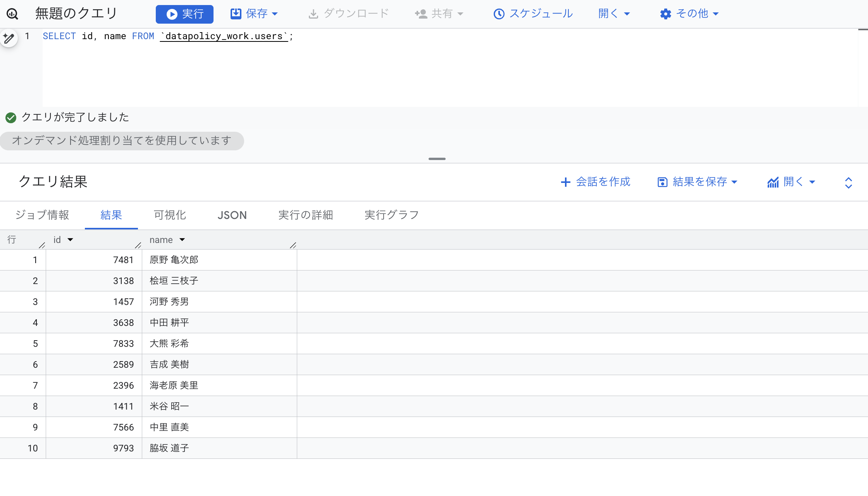The height and width of the screenshot is (496, 868).
Task: Expand the 保存 dropdown arrow
Action: point(275,14)
